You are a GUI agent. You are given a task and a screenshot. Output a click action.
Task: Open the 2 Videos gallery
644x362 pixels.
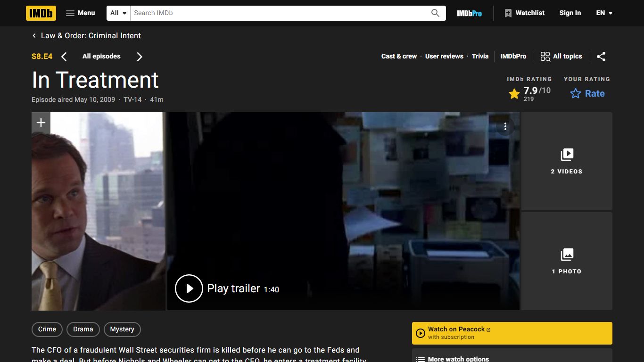pyautogui.click(x=567, y=161)
